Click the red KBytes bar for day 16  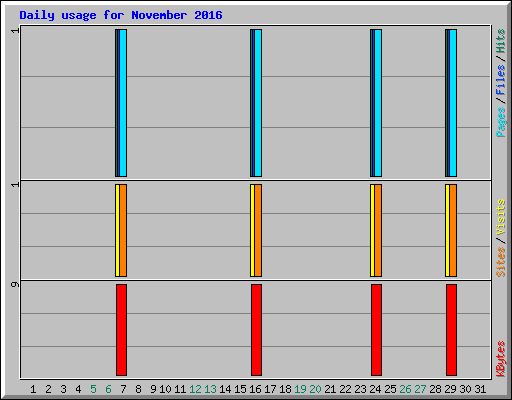click(x=256, y=330)
